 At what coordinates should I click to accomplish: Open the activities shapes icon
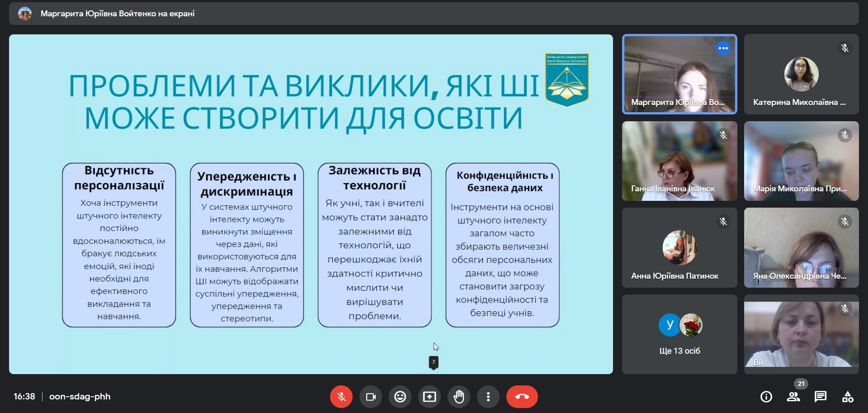[848, 397]
